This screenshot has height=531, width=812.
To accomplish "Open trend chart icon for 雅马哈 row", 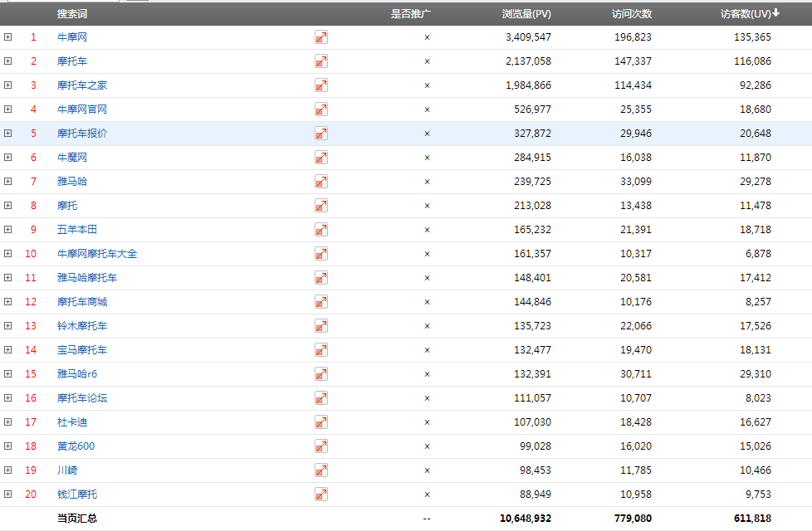I will 321,182.
